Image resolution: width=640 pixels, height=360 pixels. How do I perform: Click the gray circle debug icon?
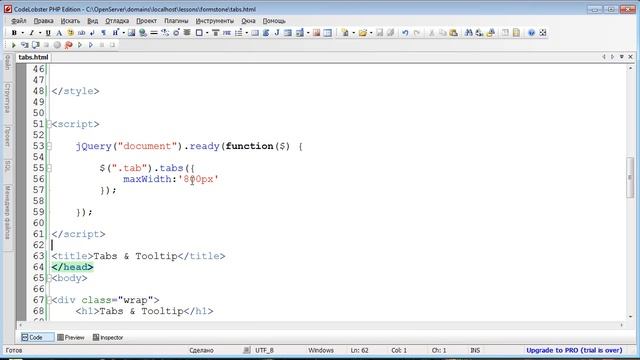pos(57,45)
